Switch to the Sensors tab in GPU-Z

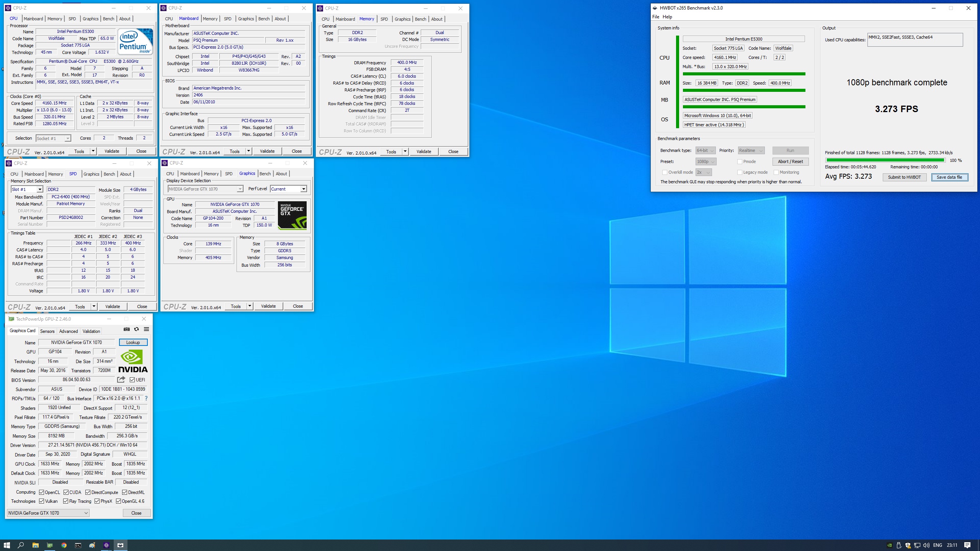click(47, 331)
